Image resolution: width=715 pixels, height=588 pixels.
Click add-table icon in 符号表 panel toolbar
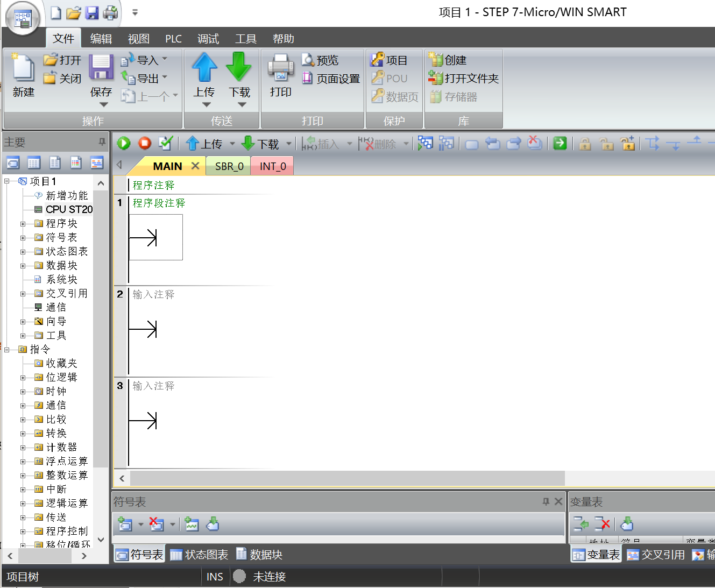click(125, 524)
